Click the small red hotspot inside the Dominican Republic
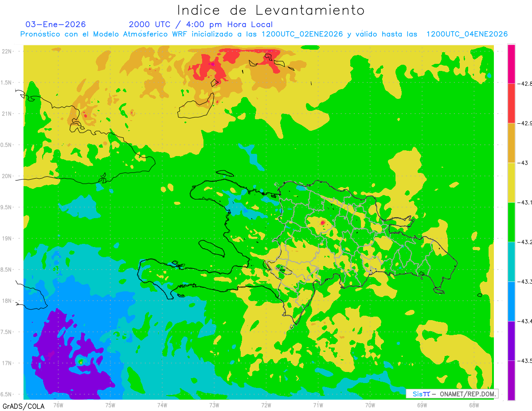The height and width of the screenshot is (411, 532). (323, 222)
